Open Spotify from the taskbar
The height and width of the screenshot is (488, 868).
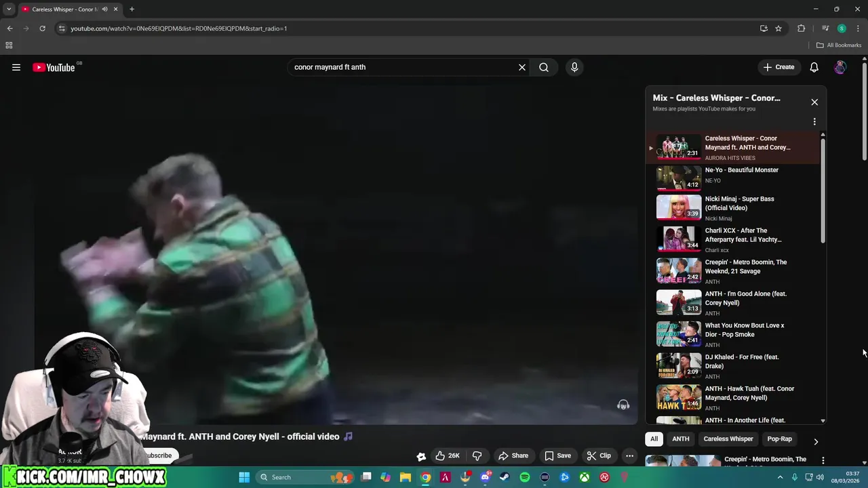525,477
